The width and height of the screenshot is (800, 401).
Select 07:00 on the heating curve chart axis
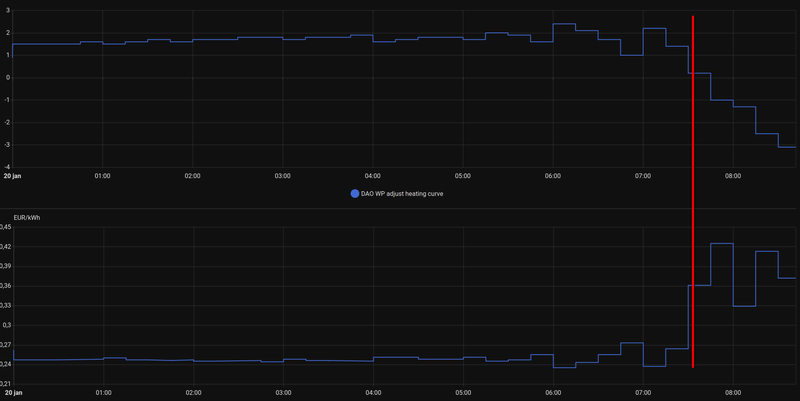(x=643, y=176)
